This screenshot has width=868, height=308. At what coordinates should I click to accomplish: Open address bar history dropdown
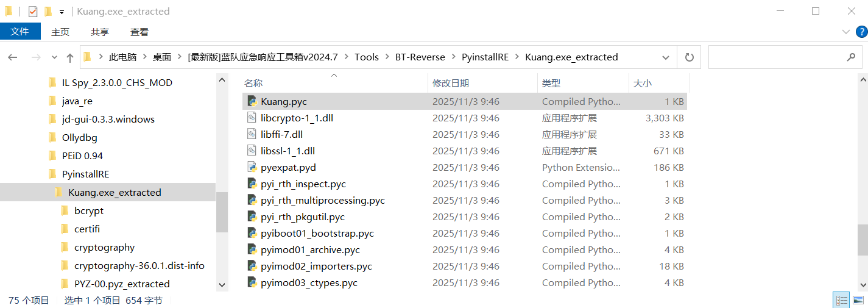click(666, 57)
